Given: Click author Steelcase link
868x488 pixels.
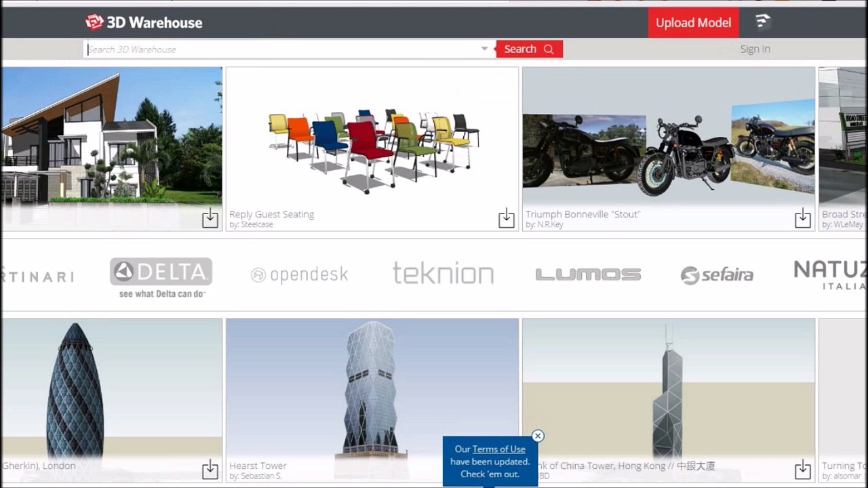Looking at the screenshot, I should coord(256,224).
